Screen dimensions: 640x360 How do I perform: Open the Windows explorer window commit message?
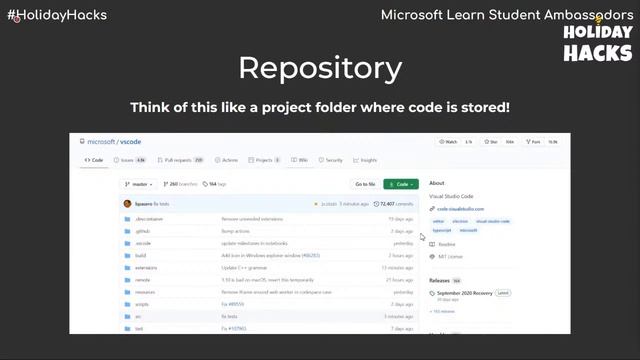click(x=271, y=256)
